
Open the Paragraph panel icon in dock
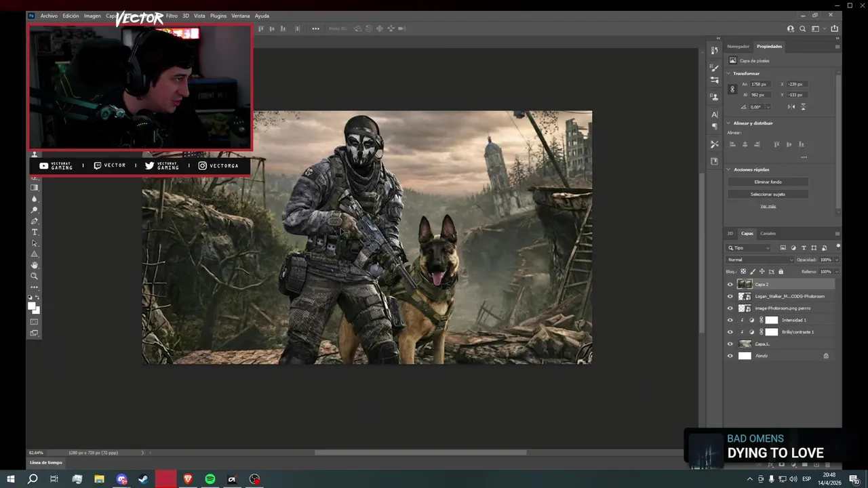click(x=714, y=127)
